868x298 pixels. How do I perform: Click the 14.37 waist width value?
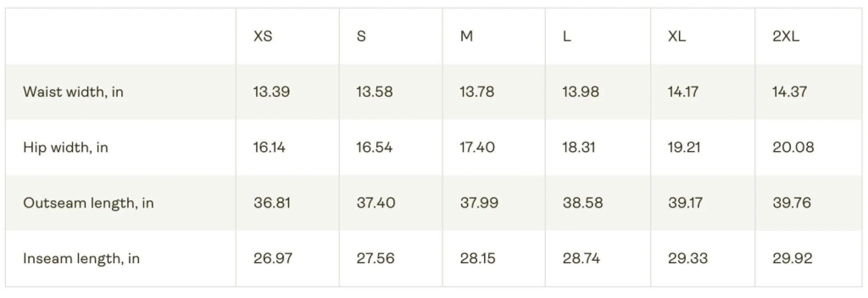click(789, 92)
